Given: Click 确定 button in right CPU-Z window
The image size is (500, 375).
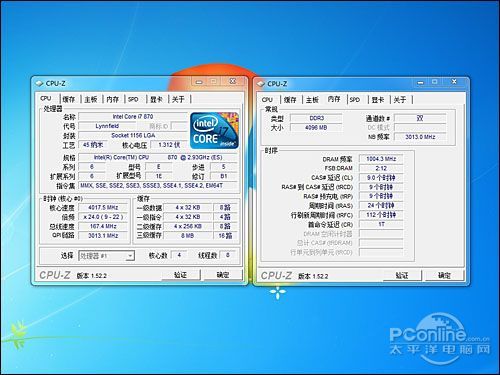Looking at the screenshot, I should pos(444,275).
